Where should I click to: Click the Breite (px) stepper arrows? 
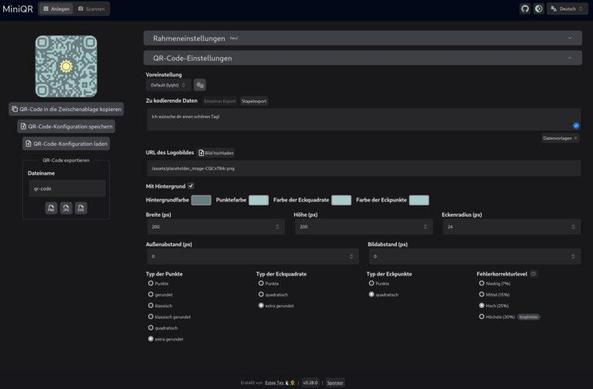pos(277,227)
